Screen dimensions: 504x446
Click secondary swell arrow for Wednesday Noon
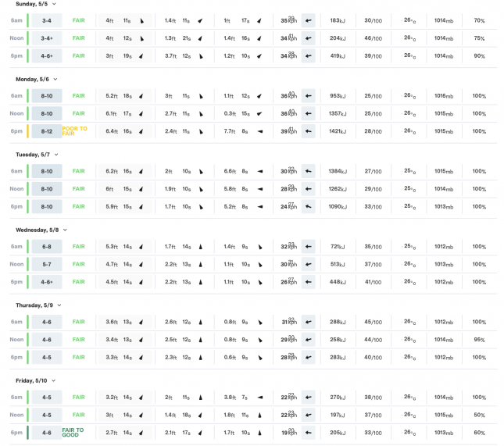(201, 264)
